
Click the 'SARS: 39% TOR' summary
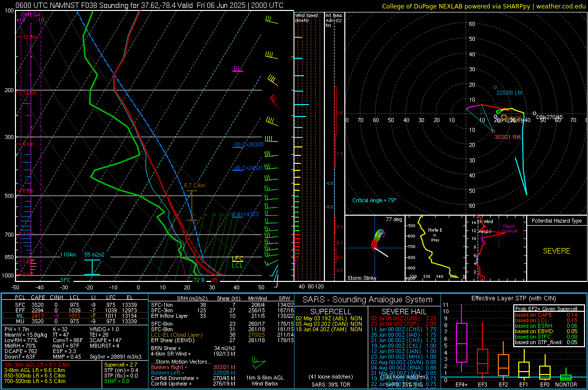click(330, 385)
